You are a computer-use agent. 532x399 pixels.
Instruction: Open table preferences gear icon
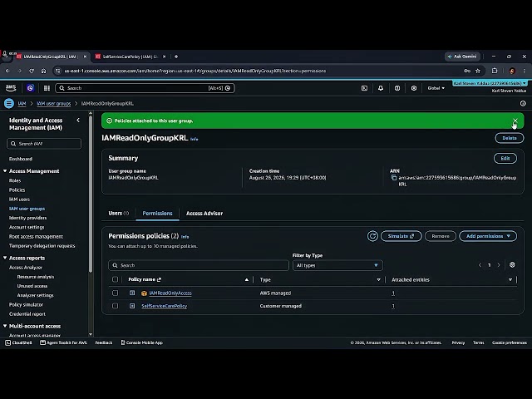point(512,264)
